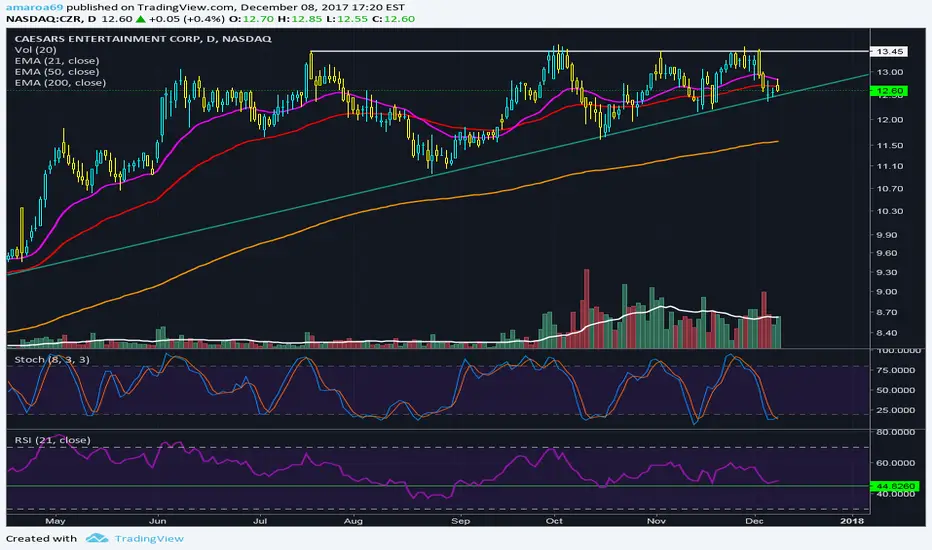Select the Vol (20) indicator label
This screenshot has width=932, height=550.
click(x=35, y=50)
